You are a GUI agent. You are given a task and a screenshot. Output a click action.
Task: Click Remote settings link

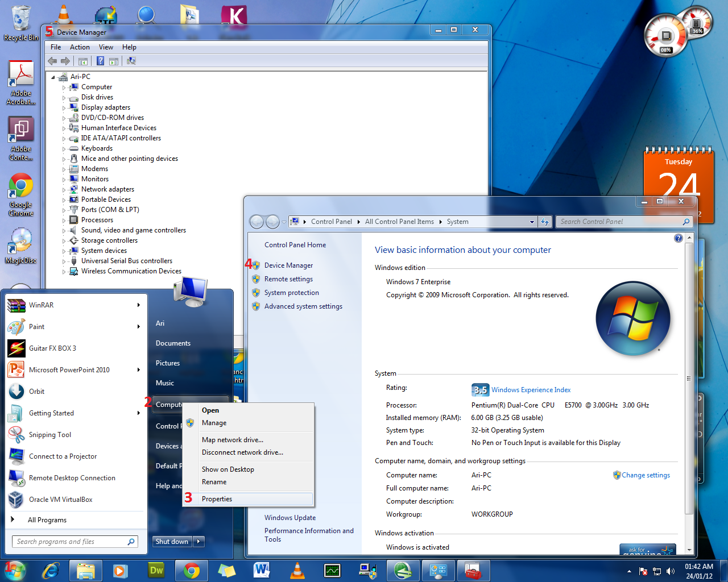[288, 279]
